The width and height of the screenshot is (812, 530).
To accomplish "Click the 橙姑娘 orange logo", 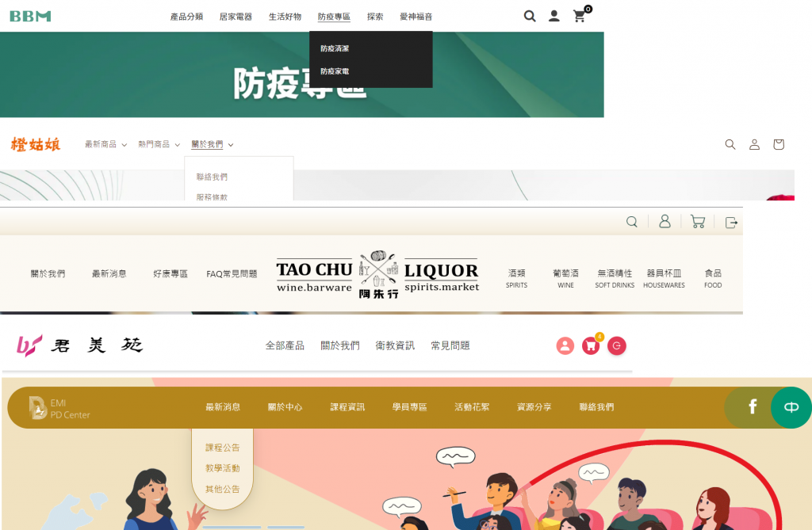I will pos(36,144).
